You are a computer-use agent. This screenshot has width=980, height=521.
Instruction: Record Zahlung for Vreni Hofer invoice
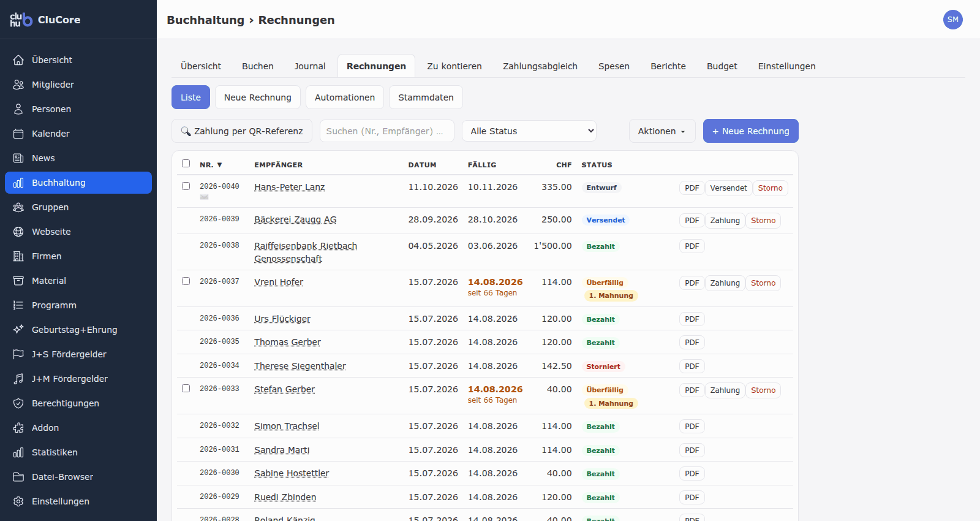point(725,283)
